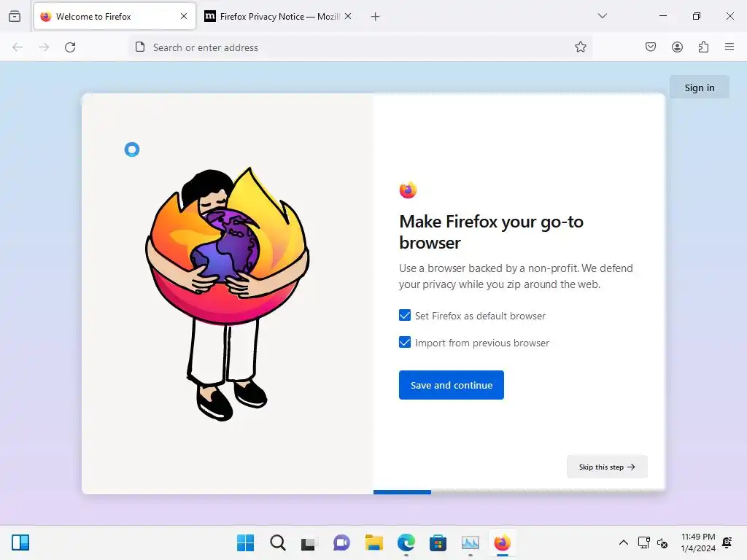This screenshot has height=560, width=747.
Task: Switch to the Welcome to Firefox tab
Action: coord(115,17)
